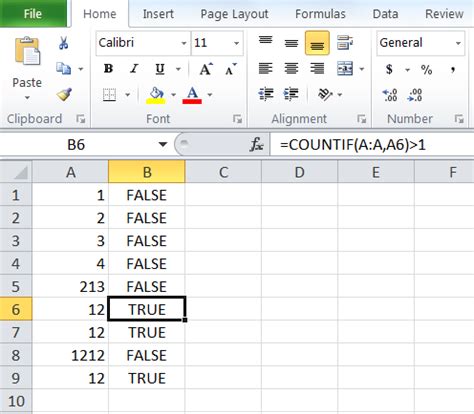Click Decrease Decimal icon
Screen dimensions: 474x414
(x=415, y=95)
